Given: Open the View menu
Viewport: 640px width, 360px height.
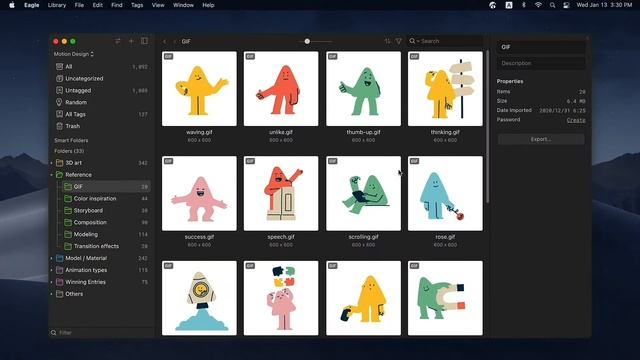Looking at the screenshot, I should [x=158, y=5].
